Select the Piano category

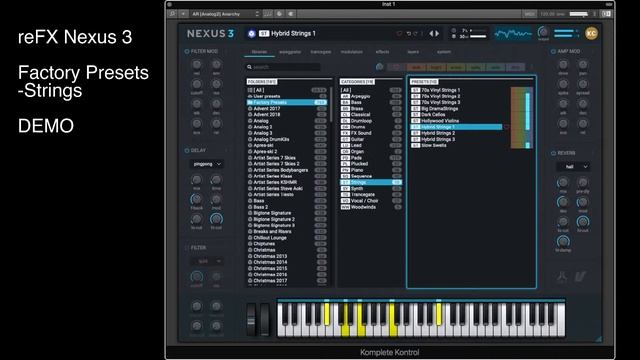[371, 170]
